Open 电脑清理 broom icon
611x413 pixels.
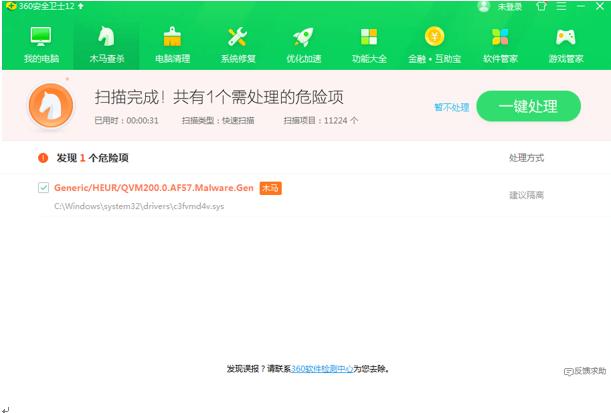coord(172,37)
